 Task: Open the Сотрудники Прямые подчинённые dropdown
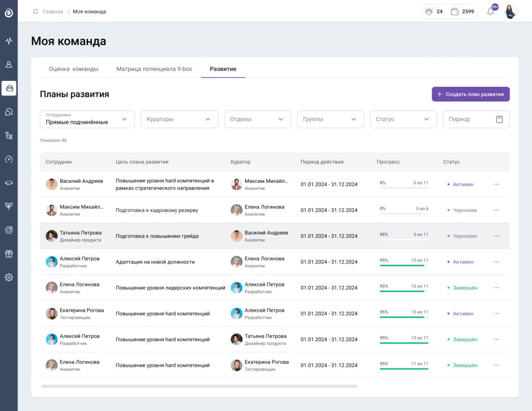(x=87, y=119)
